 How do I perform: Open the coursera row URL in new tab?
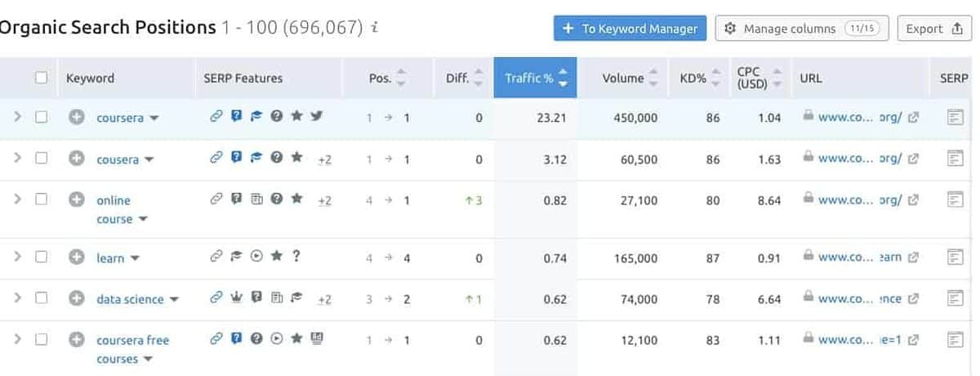click(x=914, y=118)
